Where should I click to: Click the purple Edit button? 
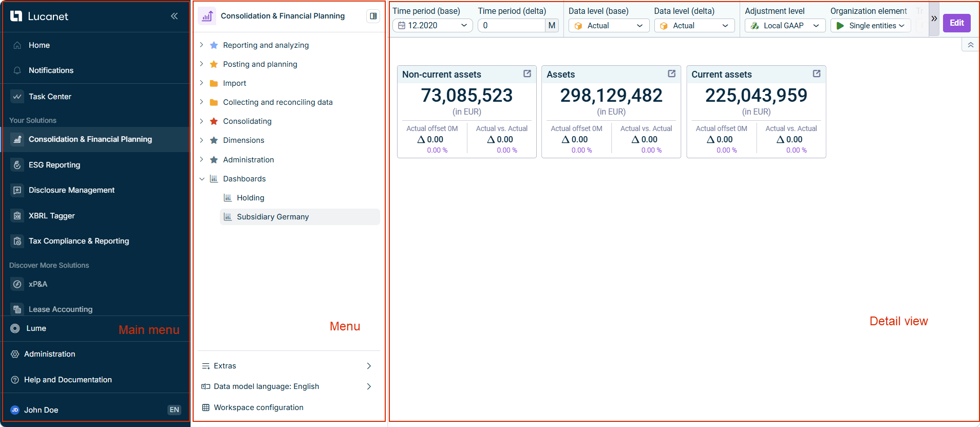click(x=956, y=23)
